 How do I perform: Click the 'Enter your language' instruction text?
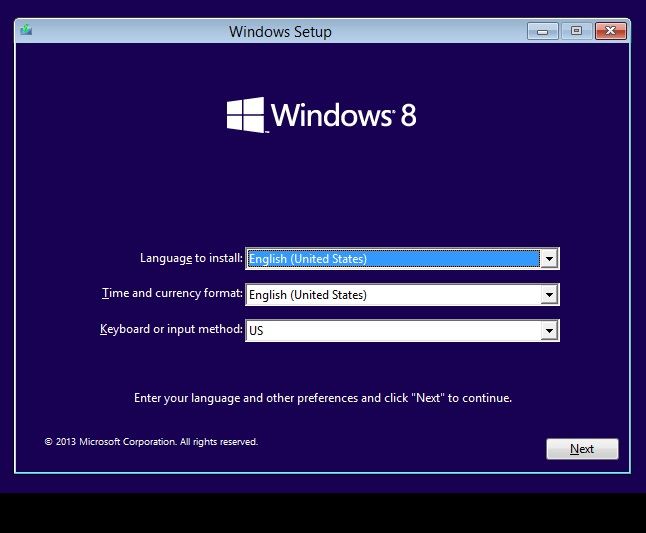tap(323, 398)
